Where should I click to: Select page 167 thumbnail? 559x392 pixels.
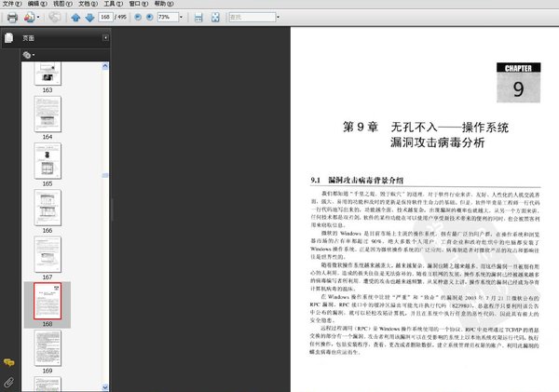[48, 254]
